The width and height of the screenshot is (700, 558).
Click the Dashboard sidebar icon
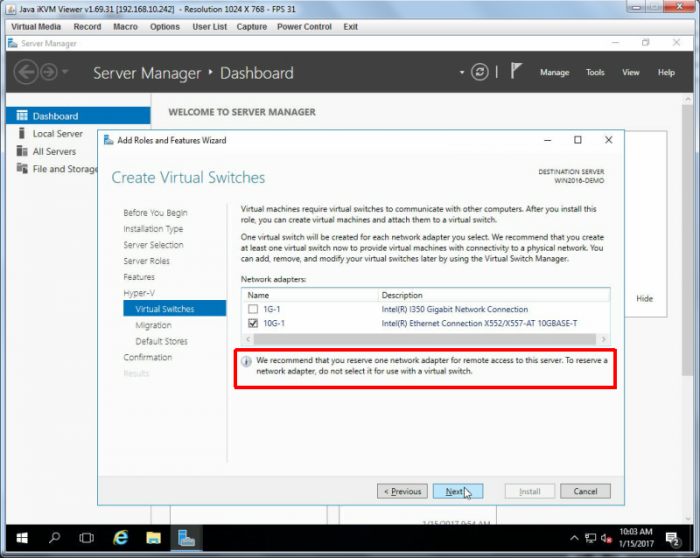point(22,116)
